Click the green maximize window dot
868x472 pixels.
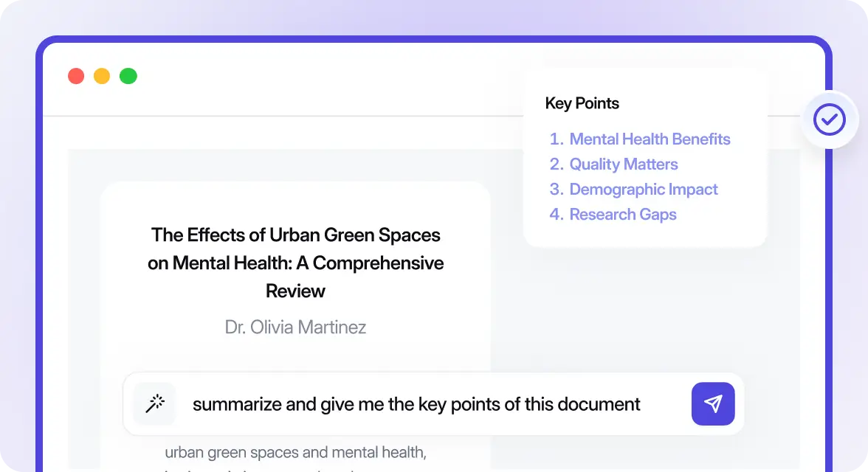128,76
